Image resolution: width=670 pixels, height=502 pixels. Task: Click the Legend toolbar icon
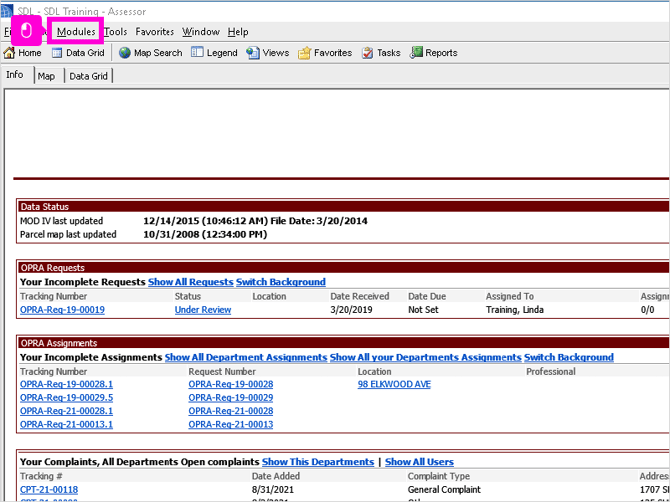(x=197, y=53)
